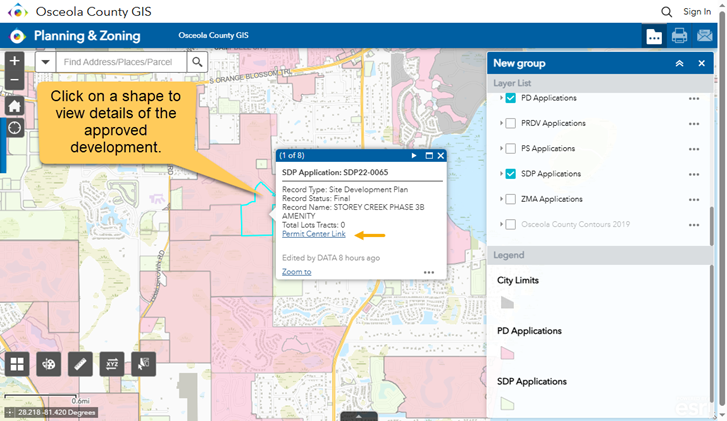Viewport: 727px width, 421px height.
Task: Collapse the New group panel
Action: [x=679, y=64]
